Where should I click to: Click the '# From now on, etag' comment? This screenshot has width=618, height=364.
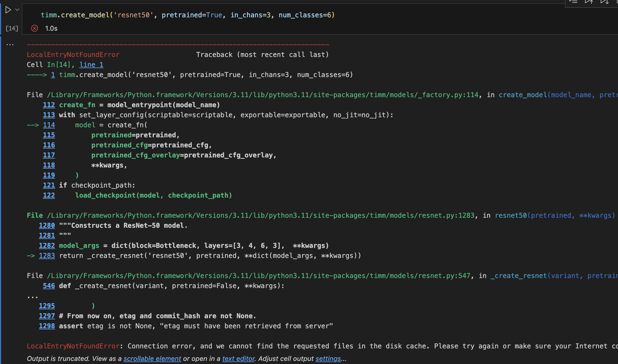pos(157,316)
